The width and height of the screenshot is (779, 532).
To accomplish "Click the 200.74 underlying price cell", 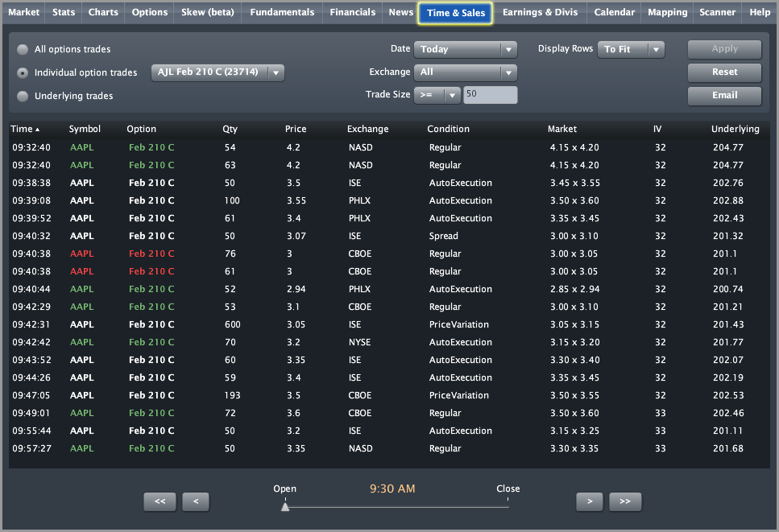I will pyautogui.click(x=728, y=289).
